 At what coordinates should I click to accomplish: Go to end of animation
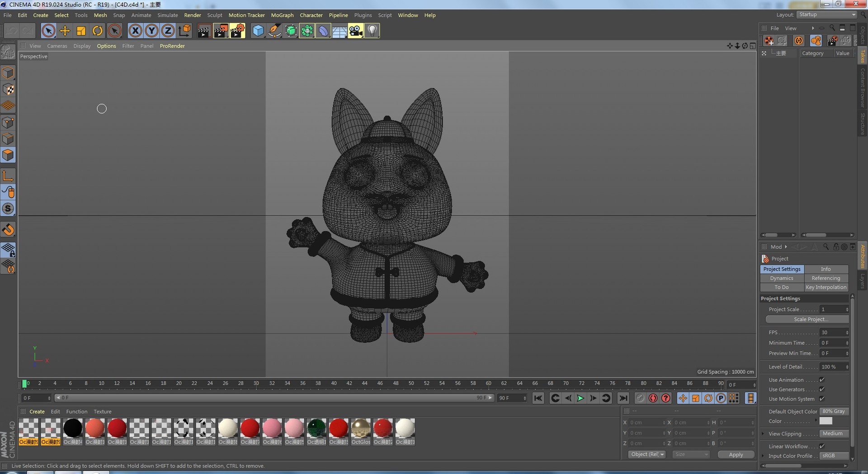[x=623, y=398]
